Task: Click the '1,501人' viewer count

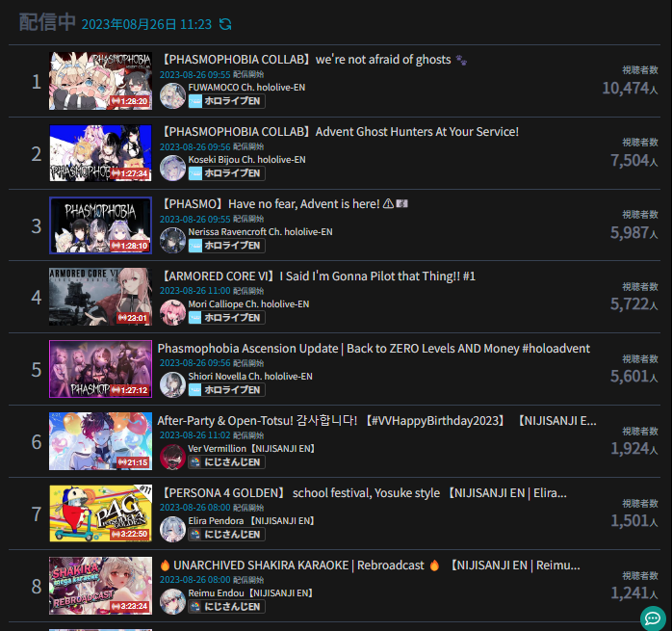Action: pyautogui.click(x=633, y=521)
